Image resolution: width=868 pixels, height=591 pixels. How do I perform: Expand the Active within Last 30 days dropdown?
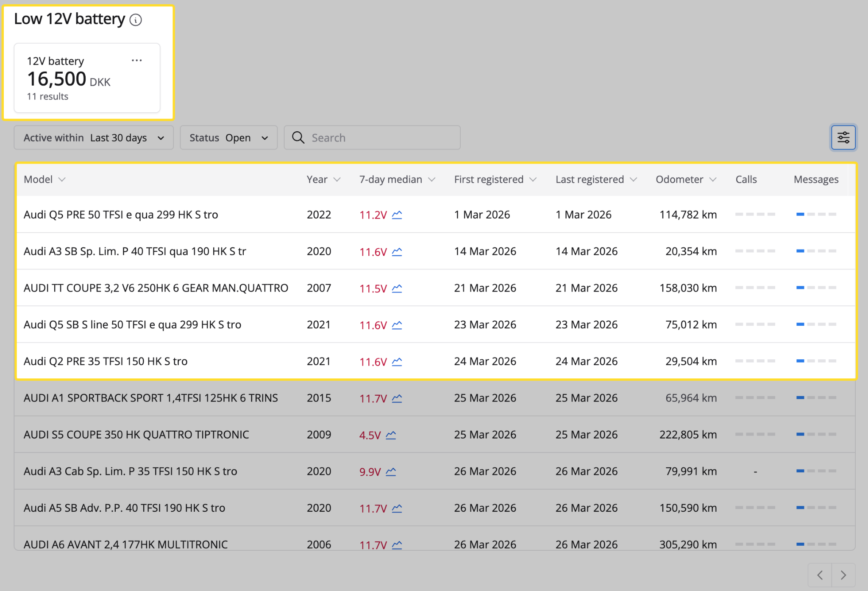coord(94,138)
